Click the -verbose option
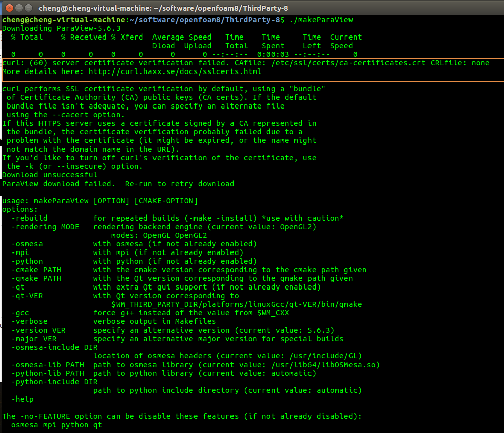This screenshot has width=504, height=433. click(29, 321)
